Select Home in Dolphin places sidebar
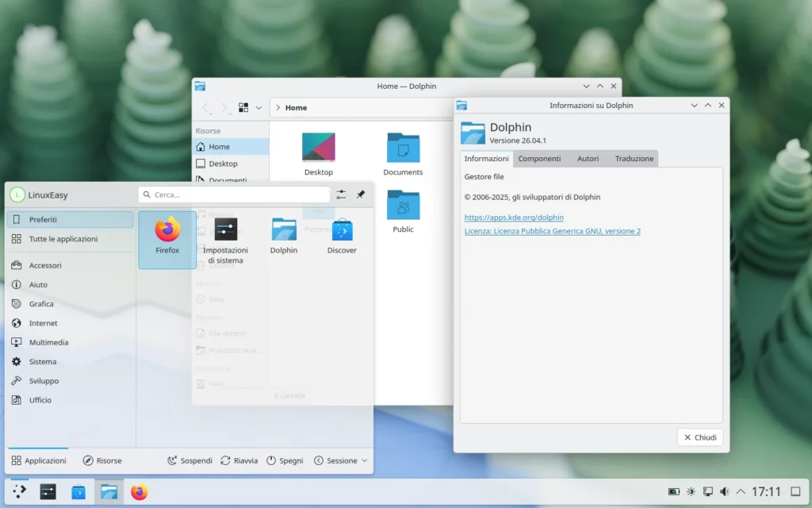 tap(231, 147)
